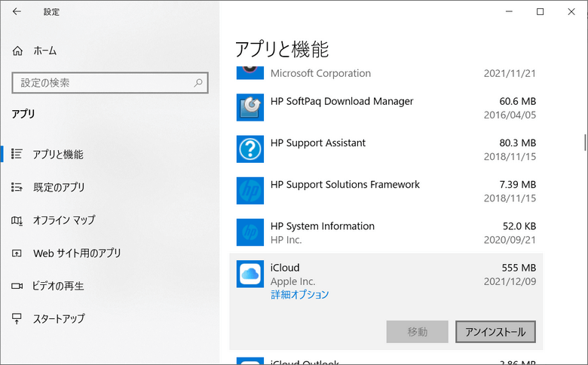
Task: Select HP SoftPaq Download Manager entry
Action: [386, 108]
